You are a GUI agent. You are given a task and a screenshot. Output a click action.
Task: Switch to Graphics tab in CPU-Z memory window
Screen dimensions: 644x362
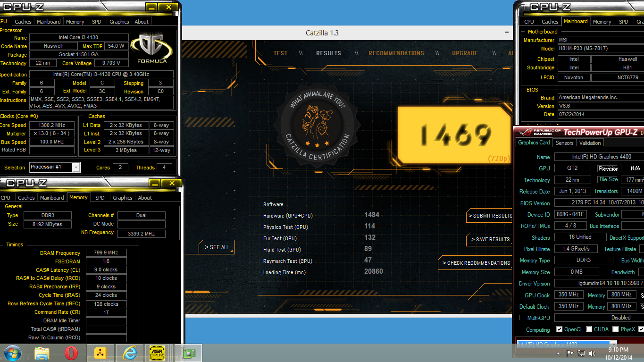[x=123, y=198]
